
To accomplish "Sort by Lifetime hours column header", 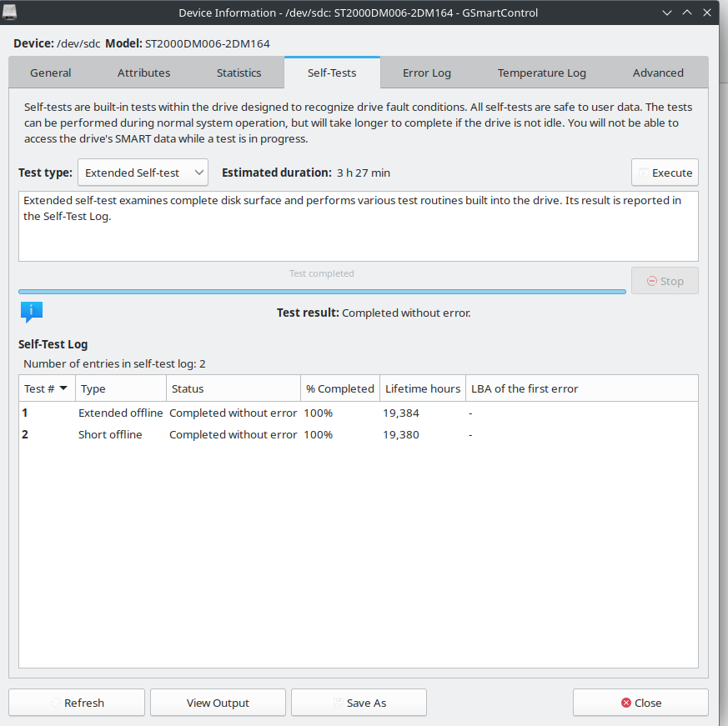I will click(423, 388).
